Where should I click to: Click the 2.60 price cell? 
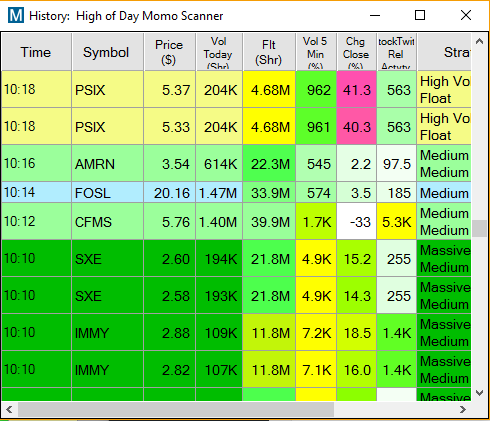click(170, 259)
